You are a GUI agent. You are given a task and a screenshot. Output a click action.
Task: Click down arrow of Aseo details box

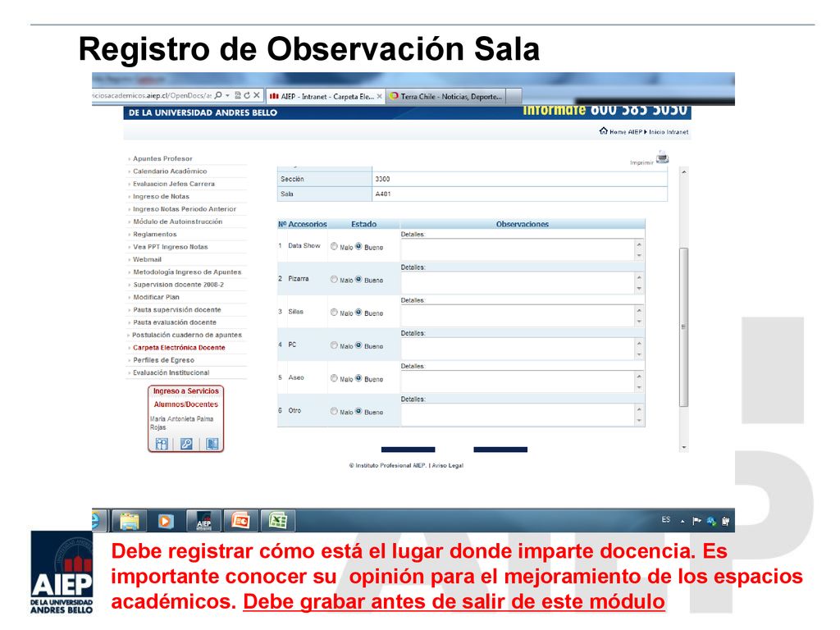(639, 388)
